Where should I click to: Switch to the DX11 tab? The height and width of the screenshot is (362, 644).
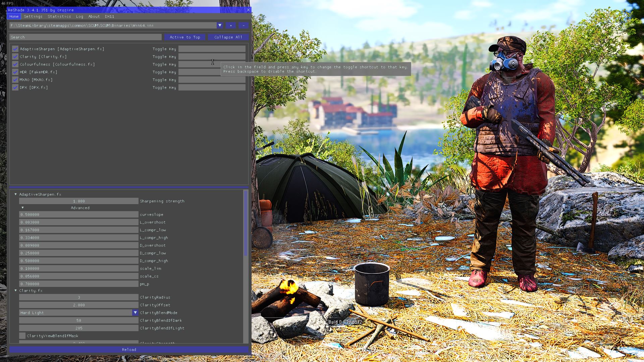pyautogui.click(x=109, y=16)
